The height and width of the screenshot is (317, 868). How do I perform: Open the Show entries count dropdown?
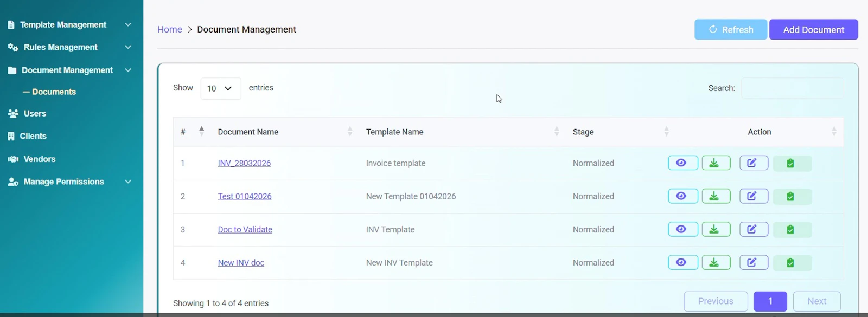click(221, 88)
